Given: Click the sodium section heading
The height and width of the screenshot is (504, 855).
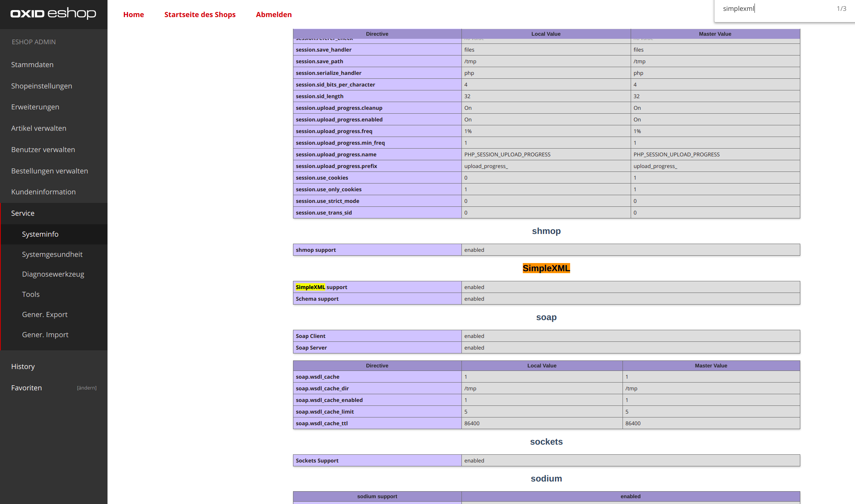Looking at the screenshot, I should 546,478.
